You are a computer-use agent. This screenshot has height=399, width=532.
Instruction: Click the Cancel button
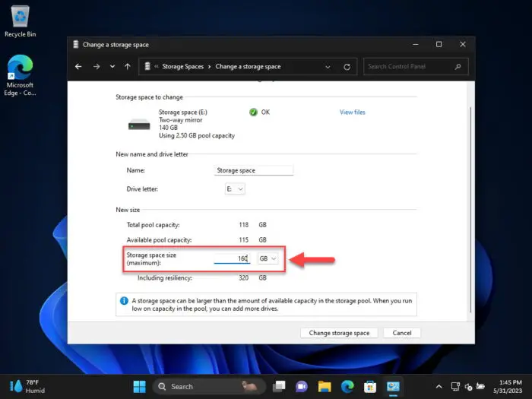(x=402, y=333)
